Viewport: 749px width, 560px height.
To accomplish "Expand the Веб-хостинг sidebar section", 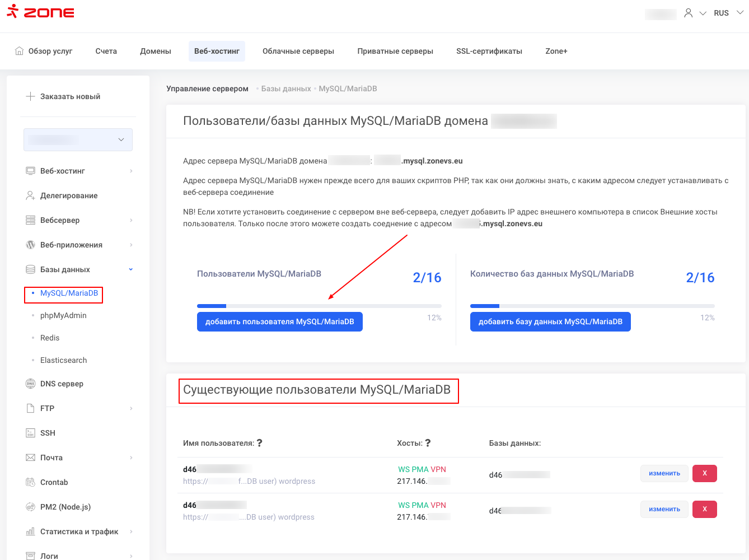I will click(131, 171).
